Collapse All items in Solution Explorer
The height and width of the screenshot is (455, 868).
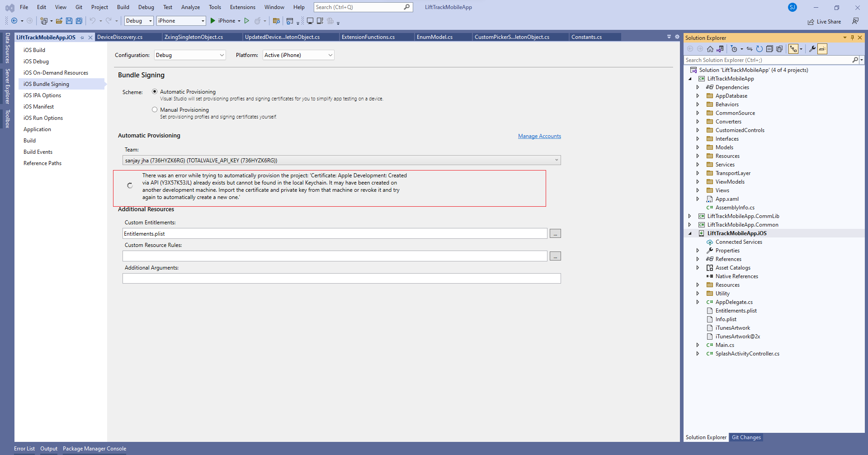(769, 49)
